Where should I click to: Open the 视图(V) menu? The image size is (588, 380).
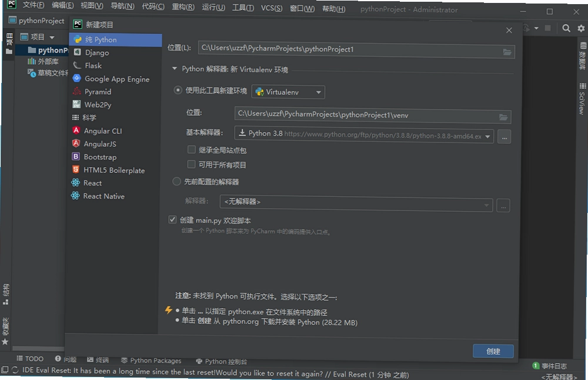(92, 6)
